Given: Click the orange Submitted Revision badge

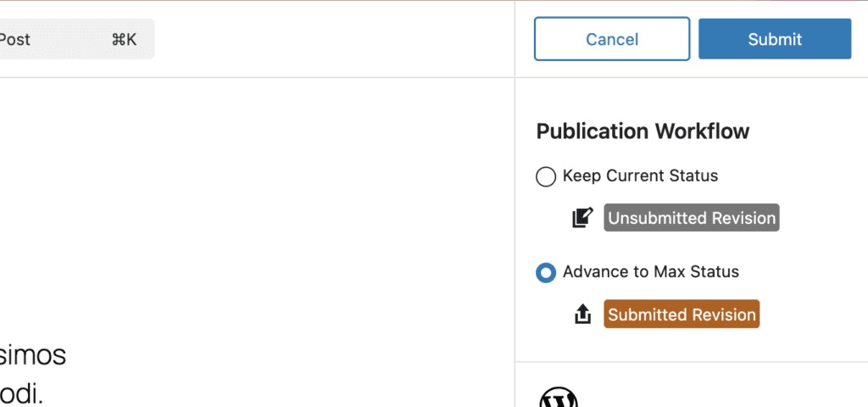Looking at the screenshot, I should point(682,315).
